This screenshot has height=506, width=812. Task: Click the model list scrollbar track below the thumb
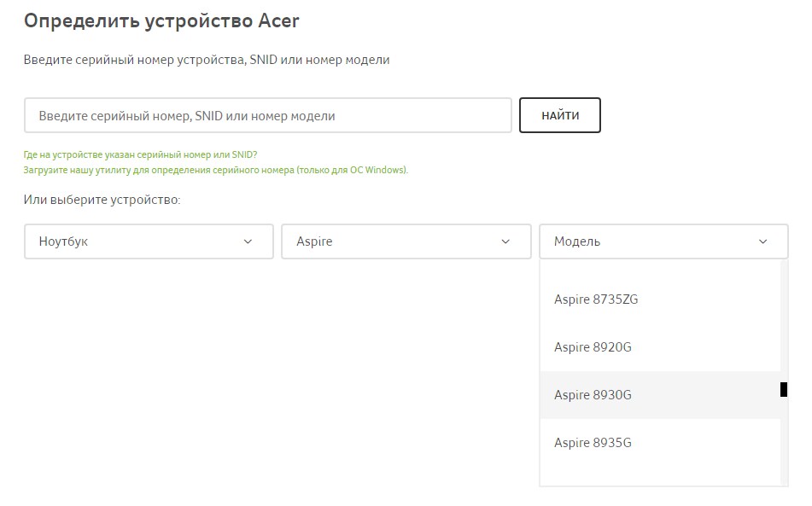(784, 444)
